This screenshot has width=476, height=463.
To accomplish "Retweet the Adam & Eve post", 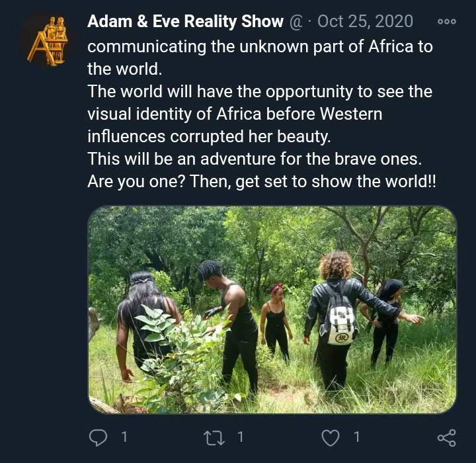I will pos(214,437).
